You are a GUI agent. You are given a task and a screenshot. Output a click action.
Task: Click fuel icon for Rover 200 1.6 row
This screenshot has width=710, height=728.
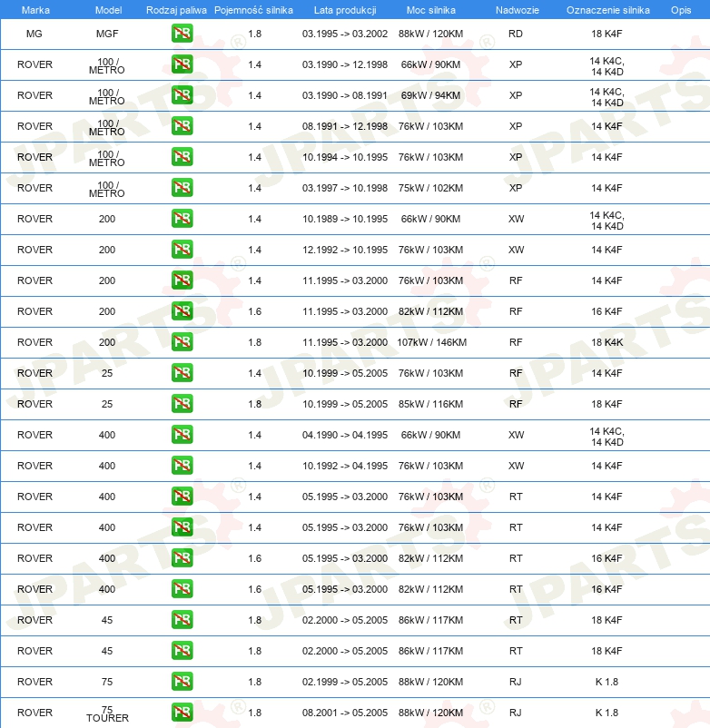pos(182,311)
